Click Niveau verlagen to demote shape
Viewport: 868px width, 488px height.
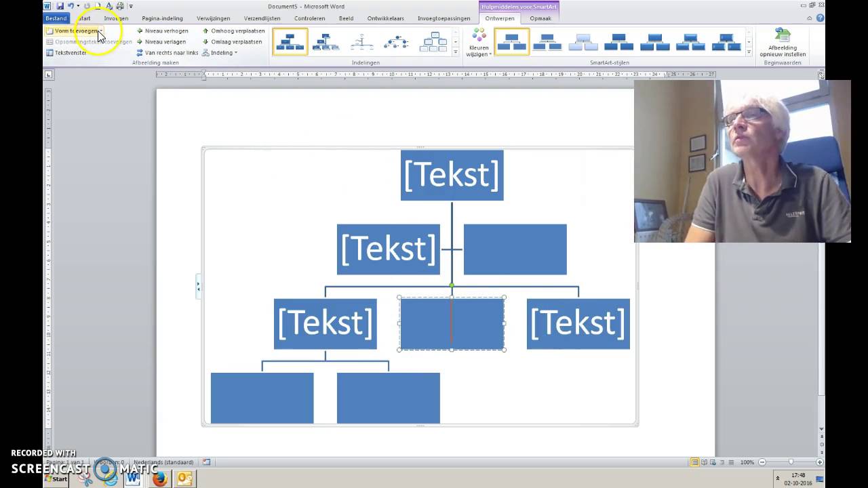pyautogui.click(x=161, y=41)
